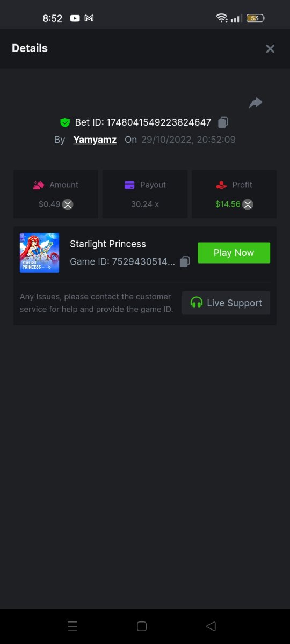The image size is (290, 644).
Task: Tap the pink Amount icon
Action: coord(38,185)
